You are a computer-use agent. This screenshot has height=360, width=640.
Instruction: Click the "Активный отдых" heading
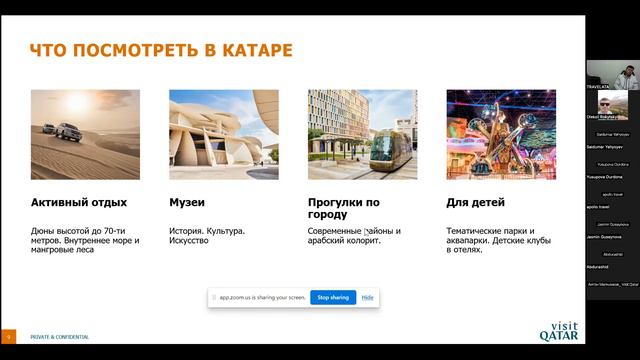point(79,202)
